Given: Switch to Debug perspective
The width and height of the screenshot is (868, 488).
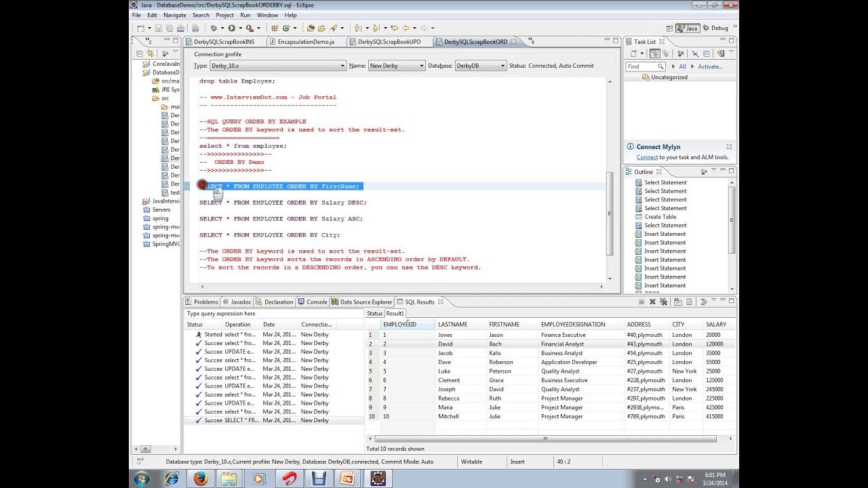Looking at the screenshot, I should pyautogui.click(x=715, y=28).
